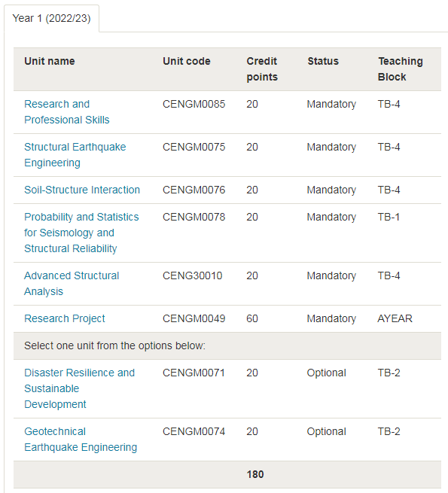The image size is (448, 493).
Task: Open Soil-Structure Interaction unit link
Action: pyautogui.click(x=82, y=190)
